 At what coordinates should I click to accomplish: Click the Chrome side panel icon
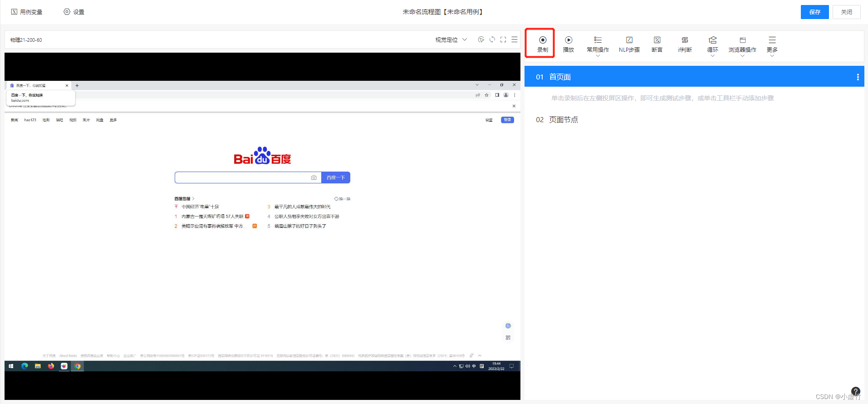(497, 95)
